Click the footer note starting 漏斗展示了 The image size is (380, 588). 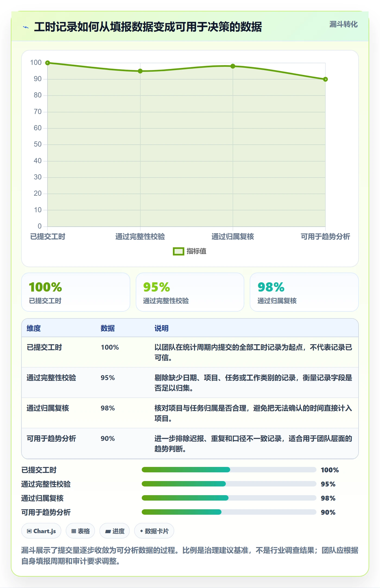point(190,556)
